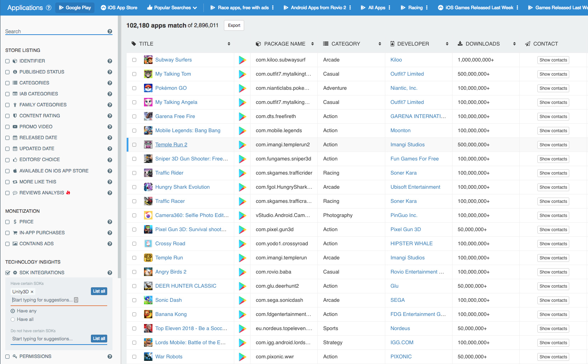The width and height of the screenshot is (588, 364).
Task: Open help icon for CATEGORIES filter
Action: click(110, 83)
